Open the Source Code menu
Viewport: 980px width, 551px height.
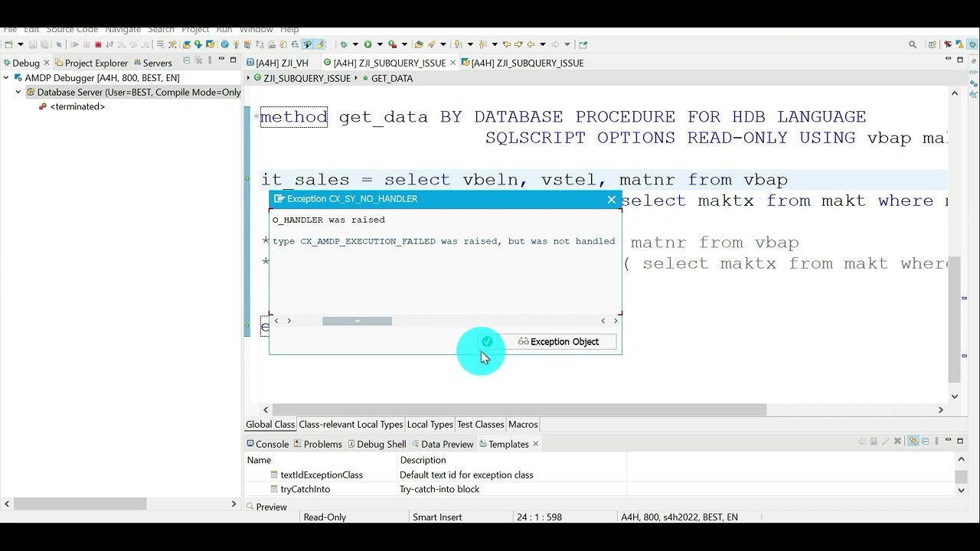(x=72, y=30)
